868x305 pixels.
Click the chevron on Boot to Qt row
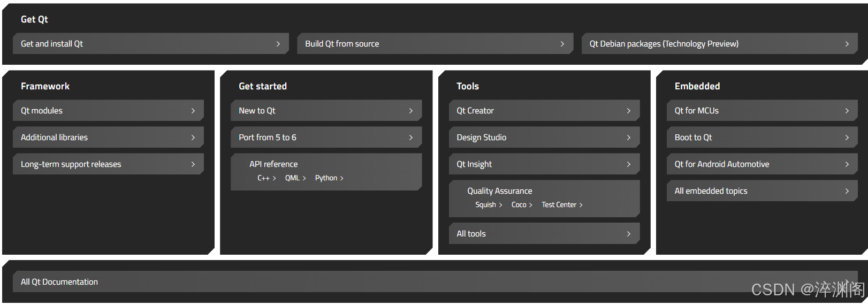click(x=847, y=138)
